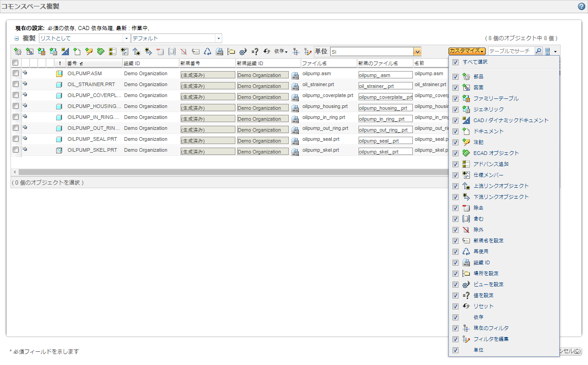This screenshot has height=365, width=588.
Task: Uncheck the 再使用 option in customize menu
Action: click(x=455, y=252)
